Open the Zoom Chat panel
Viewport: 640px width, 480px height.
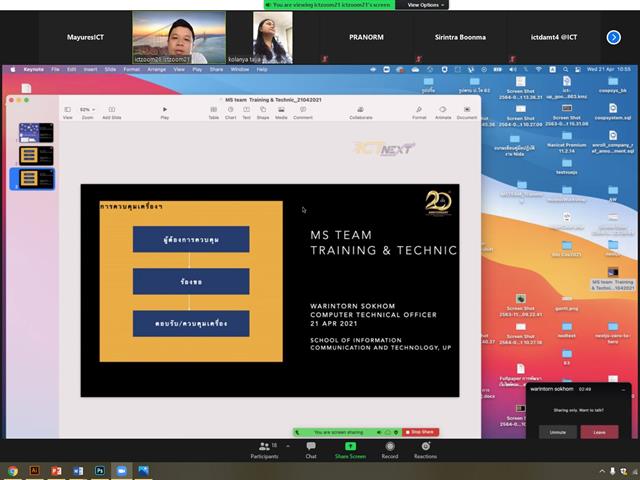pyautogui.click(x=311, y=450)
